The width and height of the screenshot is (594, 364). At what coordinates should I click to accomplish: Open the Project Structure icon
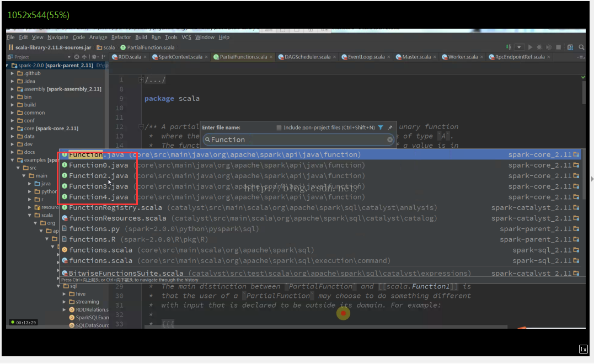[x=570, y=47]
